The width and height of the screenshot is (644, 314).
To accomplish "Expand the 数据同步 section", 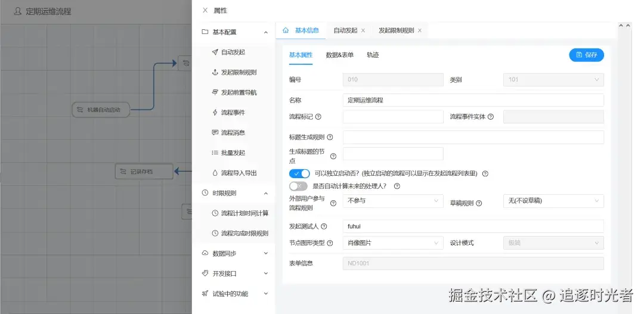I will tap(266, 253).
